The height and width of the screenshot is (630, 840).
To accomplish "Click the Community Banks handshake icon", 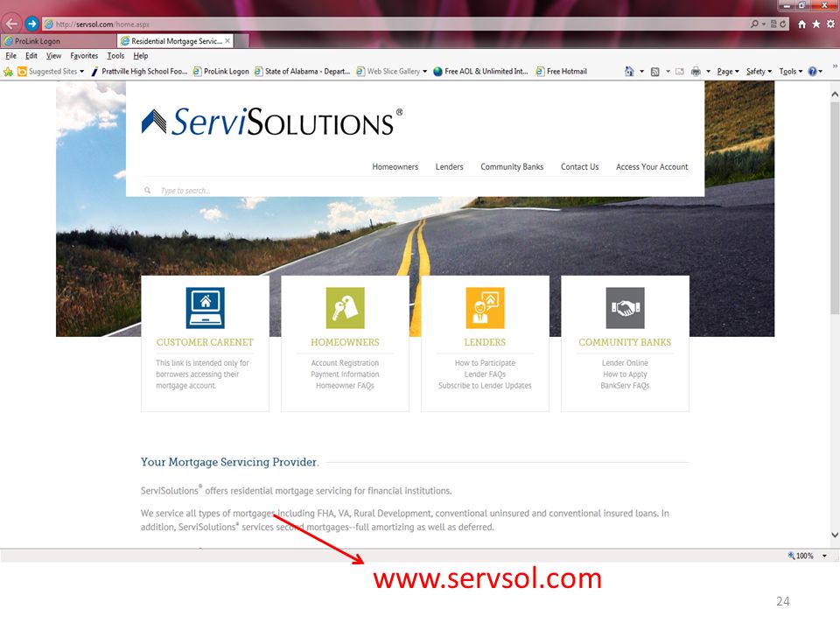I will pyautogui.click(x=625, y=308).
